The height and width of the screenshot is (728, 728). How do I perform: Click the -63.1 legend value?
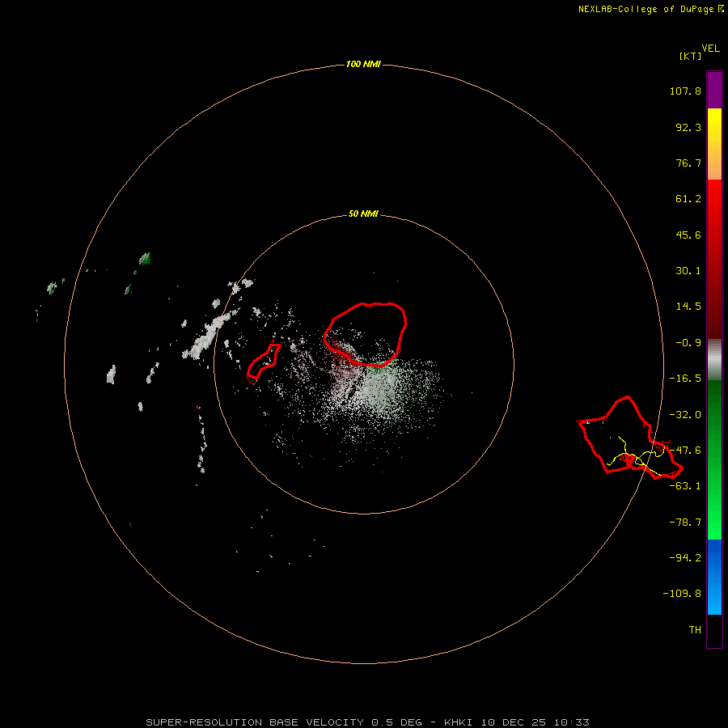point(685,486)
